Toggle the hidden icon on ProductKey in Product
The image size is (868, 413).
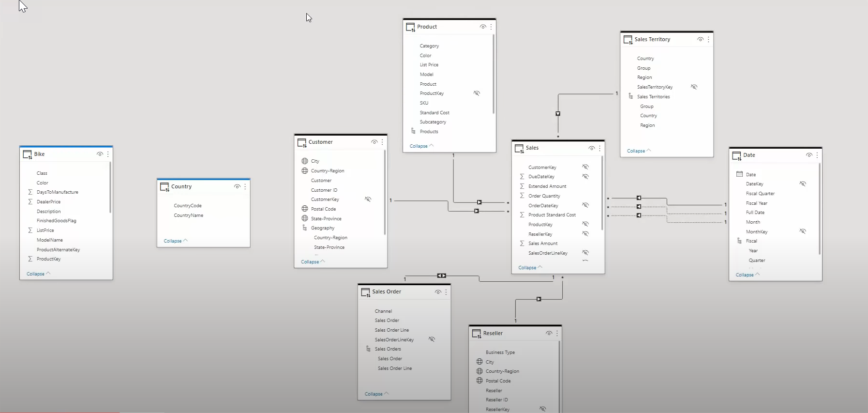(477, 93)
